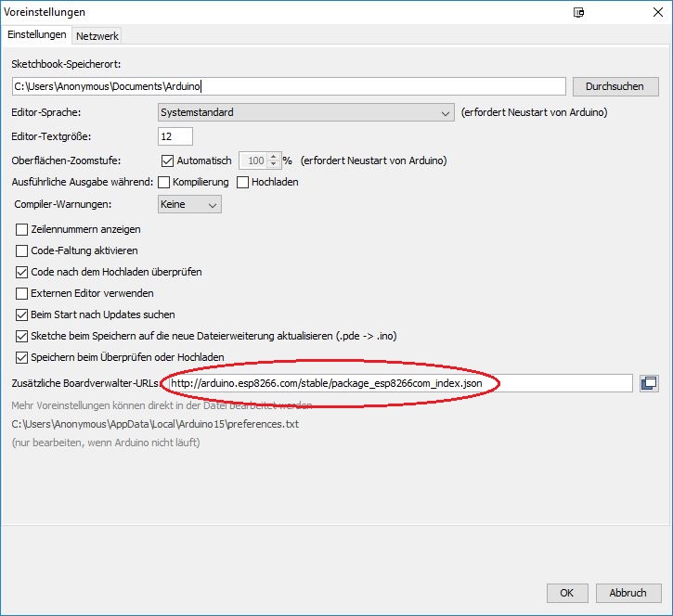
Task: Toggle the Automatisch zoom checkbox
Action: click(167, 160)
